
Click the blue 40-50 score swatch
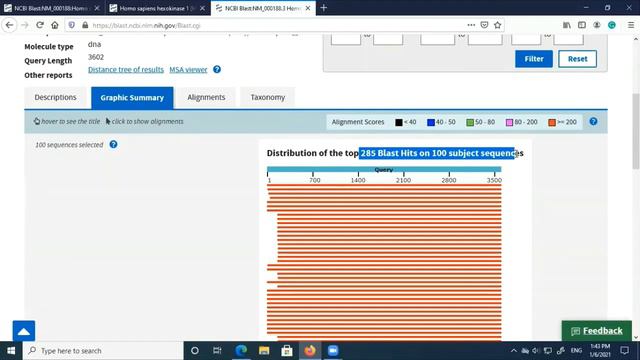431,122
